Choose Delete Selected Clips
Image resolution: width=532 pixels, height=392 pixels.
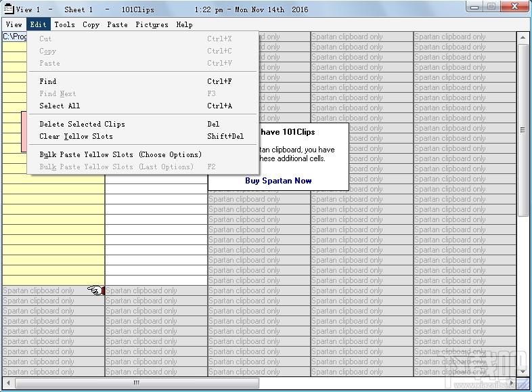[x=143, y=124]
